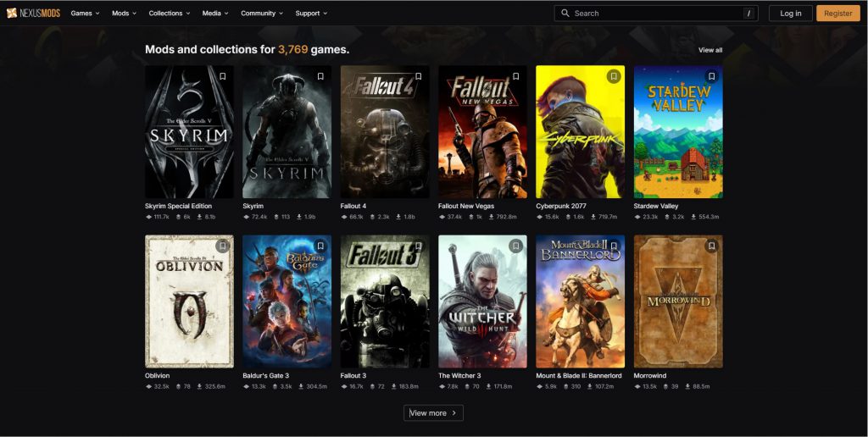Bookmark the Skyrim Special Edition game tile
This screenshot has width=868, height=437.
click(223, 76)
